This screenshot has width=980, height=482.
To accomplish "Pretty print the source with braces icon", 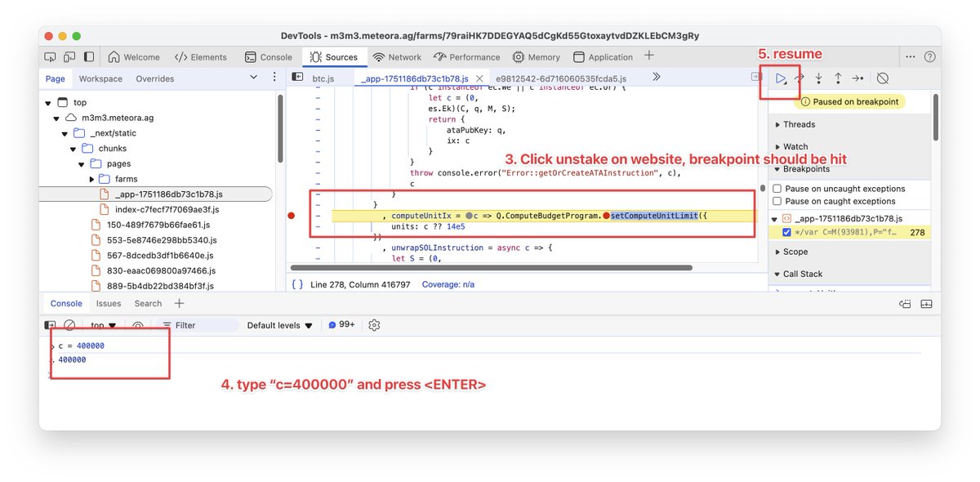I will click(297, 284).
